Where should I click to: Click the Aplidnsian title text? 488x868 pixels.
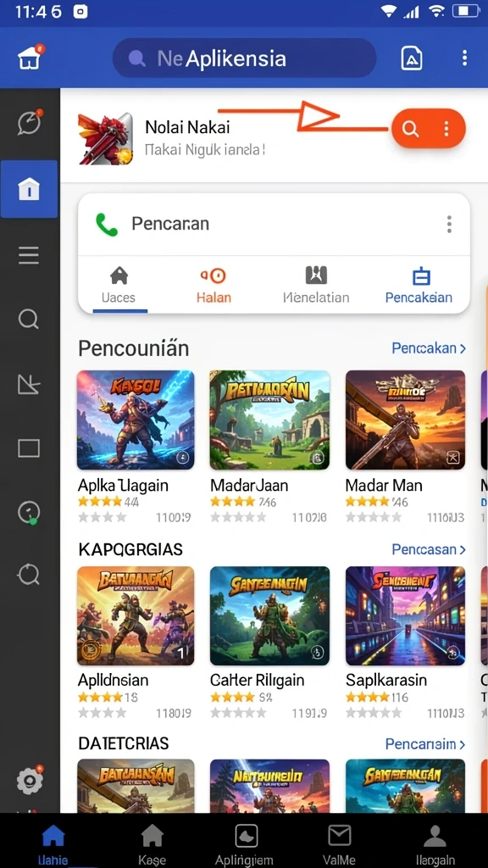pos(113,680)
